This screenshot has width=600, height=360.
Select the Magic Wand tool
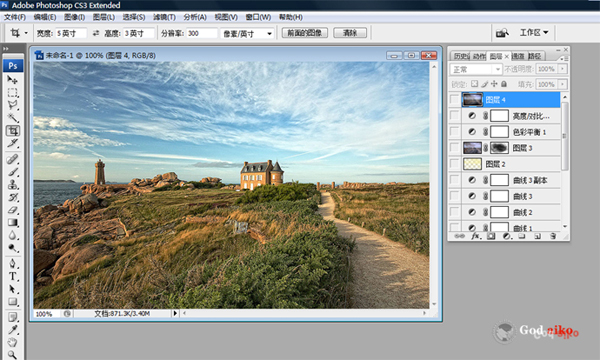13,118
